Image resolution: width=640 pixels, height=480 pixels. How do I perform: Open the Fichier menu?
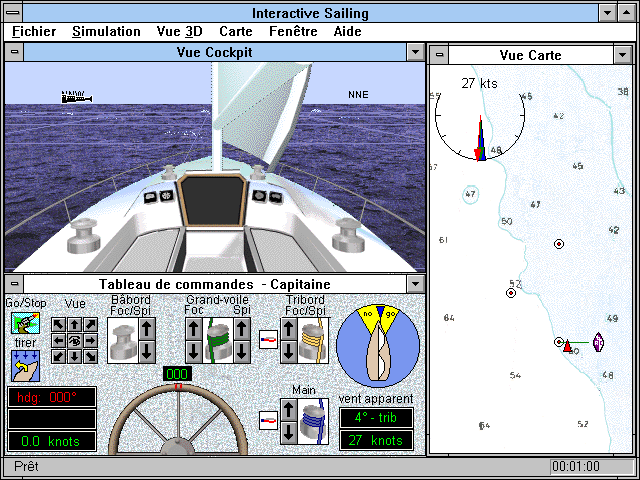pos(34,31)
